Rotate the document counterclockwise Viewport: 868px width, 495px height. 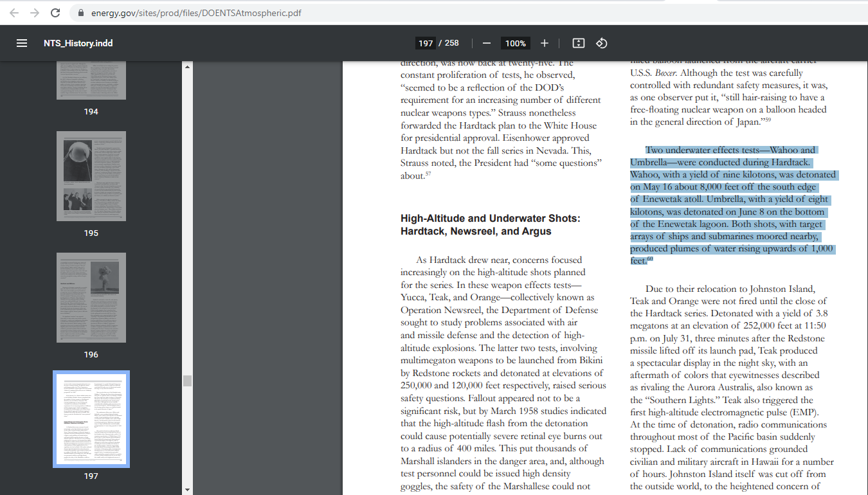pos(602,43)
